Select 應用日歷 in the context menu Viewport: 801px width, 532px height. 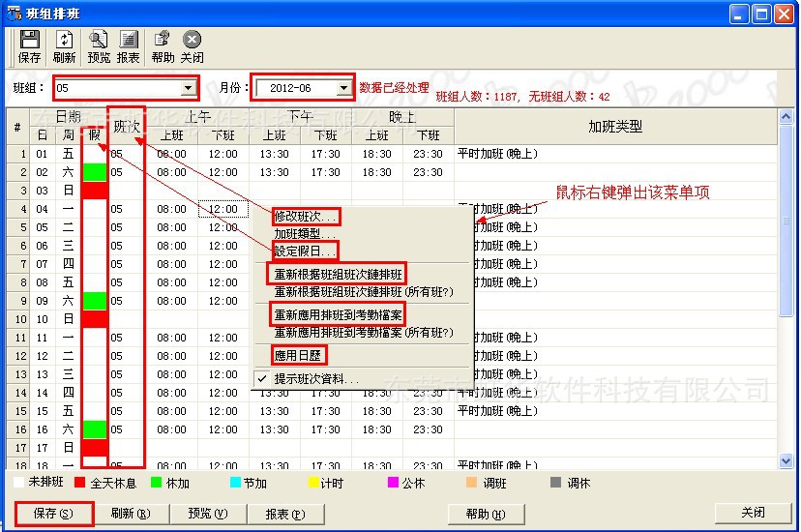(x=299, y=356)
